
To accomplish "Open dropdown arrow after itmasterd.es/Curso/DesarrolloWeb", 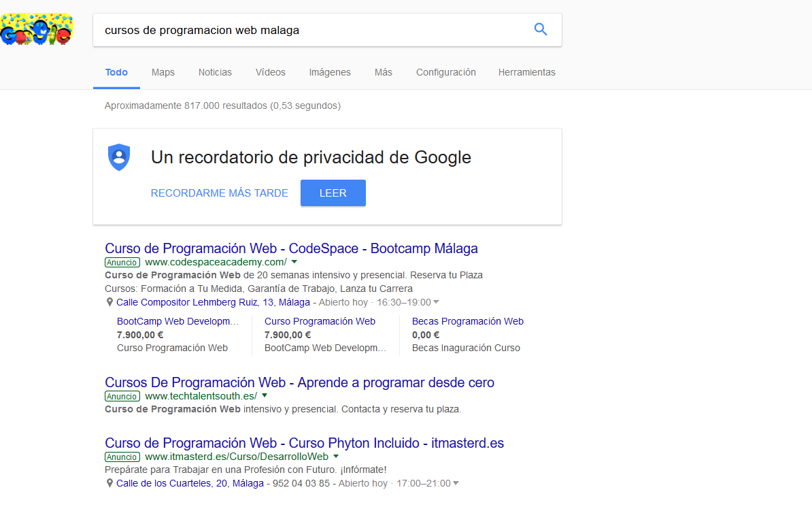I will click(336, 457).
